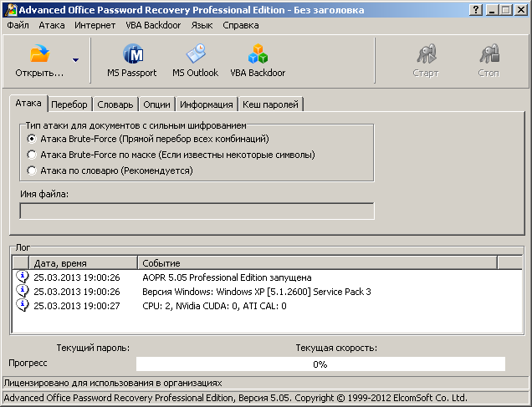Click the Открыть folder icon
This screenshot has width=532, height=407.
[x=39, y=53]
